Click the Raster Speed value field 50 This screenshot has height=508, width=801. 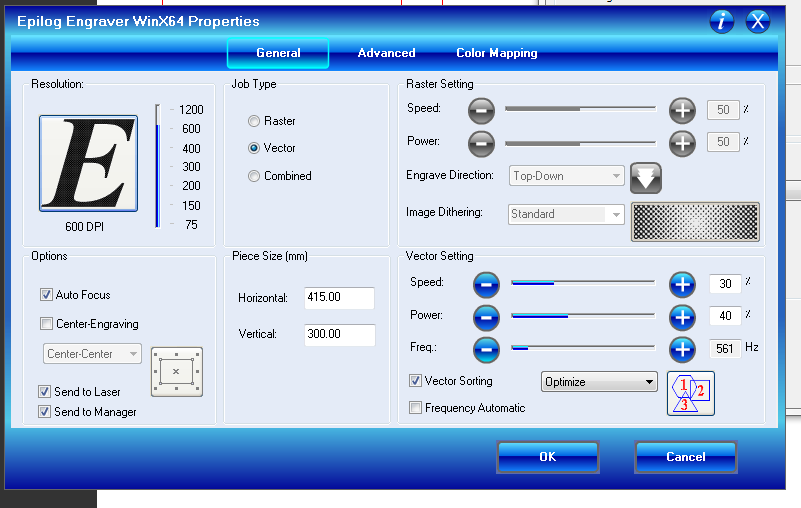(723, 110)
